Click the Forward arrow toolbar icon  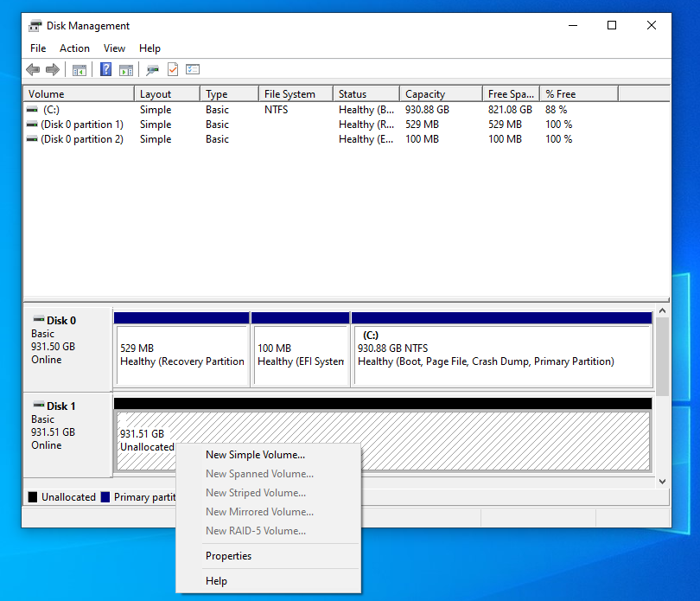53,70
